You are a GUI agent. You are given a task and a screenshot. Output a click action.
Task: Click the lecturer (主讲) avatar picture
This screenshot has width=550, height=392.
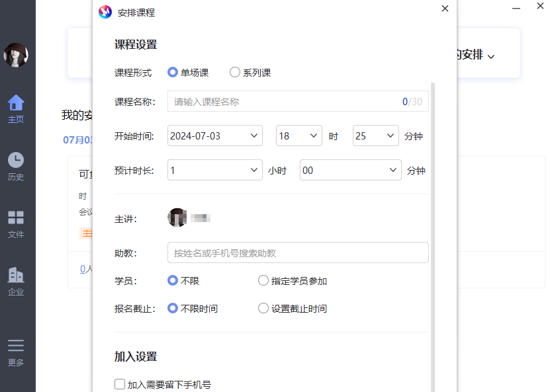pyautogui.click(x=177, y=217)
